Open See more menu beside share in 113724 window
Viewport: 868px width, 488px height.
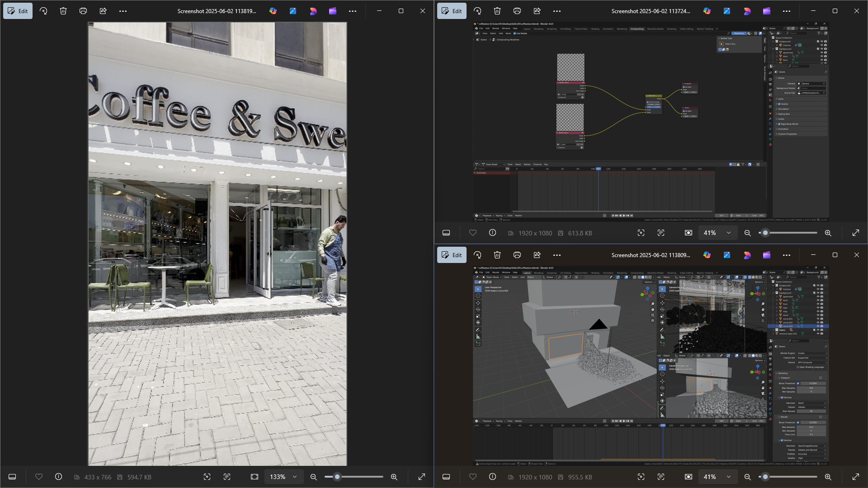(x=557, y=11)
